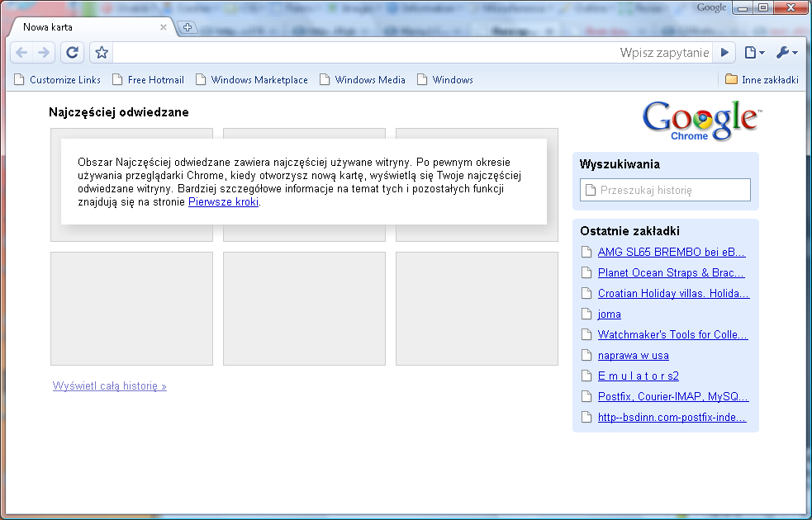
Task: Click the Przeszukaj historię search field
Action: click(x=665, y=190)
